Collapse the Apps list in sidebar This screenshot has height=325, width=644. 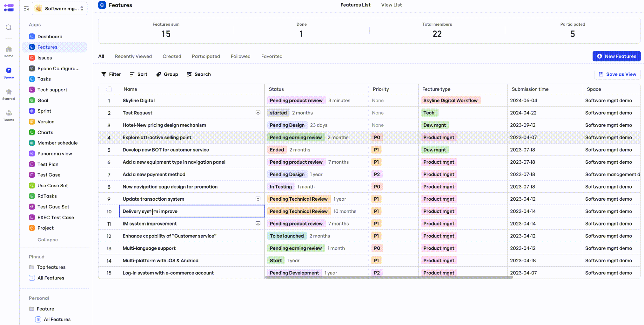click(x=48, y=240)
